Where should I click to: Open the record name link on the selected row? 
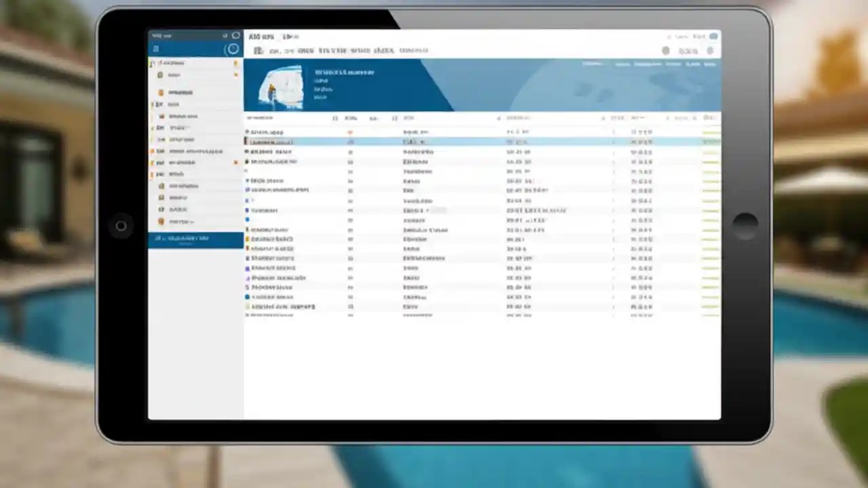270,142
